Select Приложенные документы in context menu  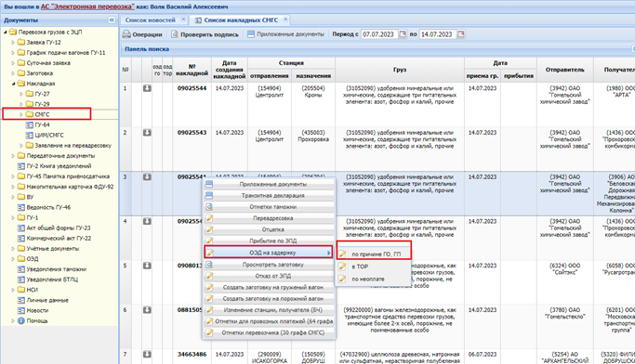click(269, 185)
